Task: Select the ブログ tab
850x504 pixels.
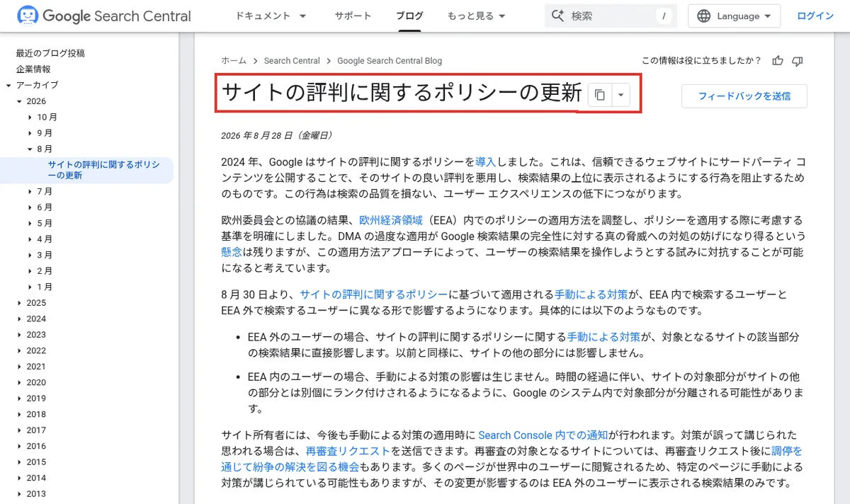Action: click(409, 16)
